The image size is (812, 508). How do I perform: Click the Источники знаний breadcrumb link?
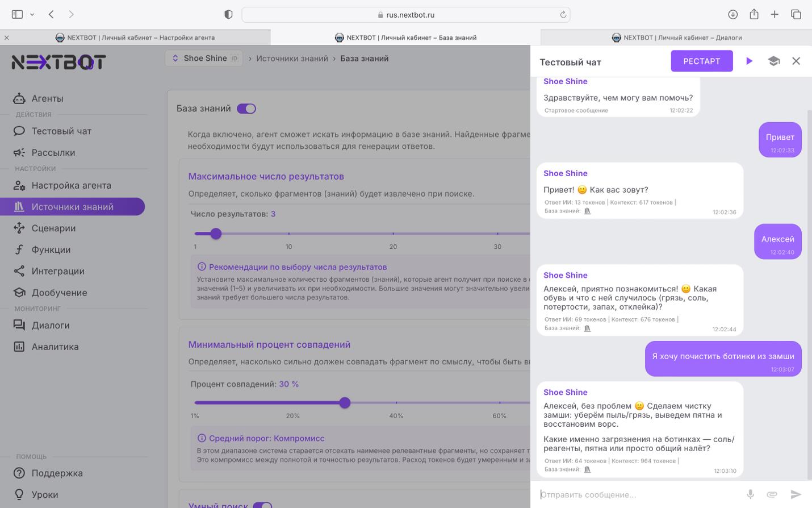292,59
